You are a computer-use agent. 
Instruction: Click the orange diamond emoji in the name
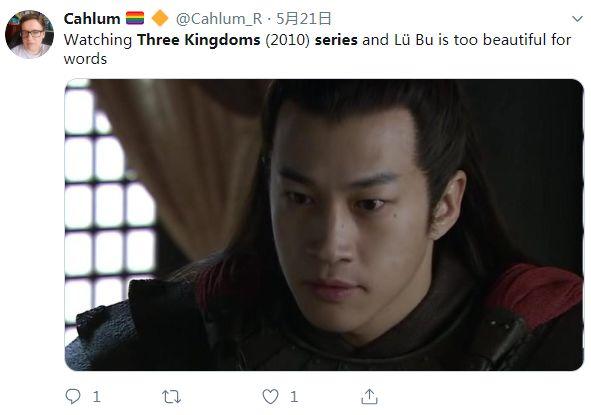[x=160, y=18]
